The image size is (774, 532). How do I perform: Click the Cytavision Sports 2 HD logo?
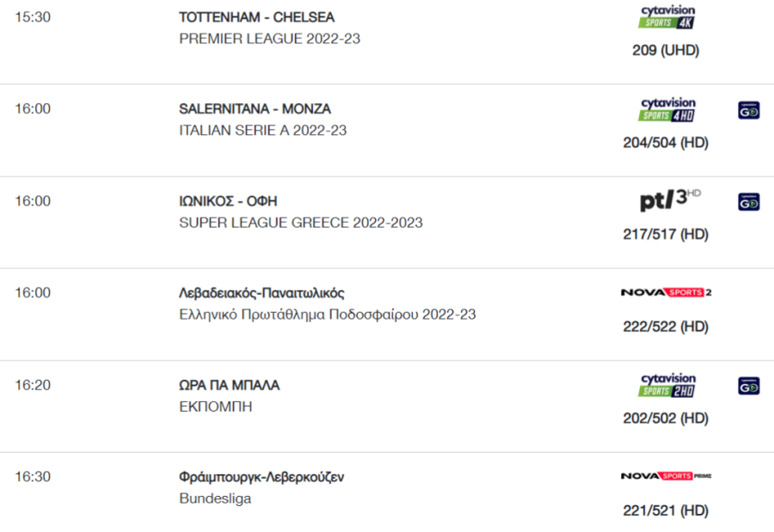[666, 385]
